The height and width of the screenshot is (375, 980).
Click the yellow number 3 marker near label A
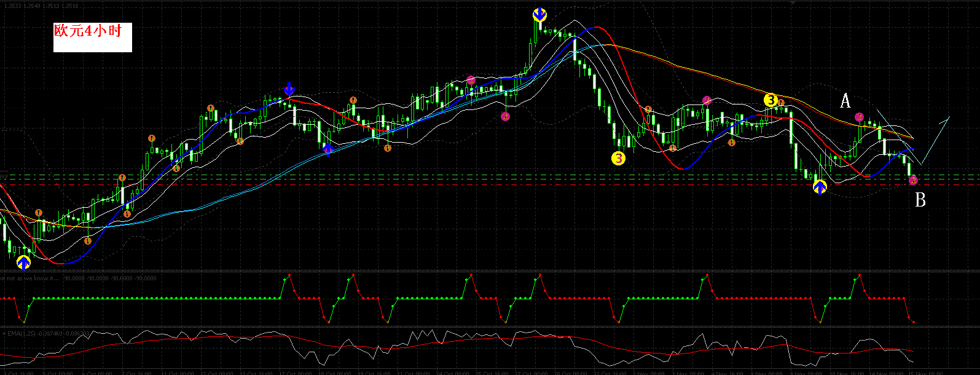point(771,100)
